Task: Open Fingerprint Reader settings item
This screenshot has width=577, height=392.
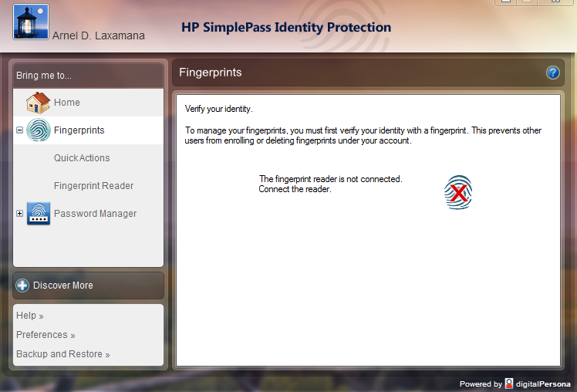Action: 93,186
